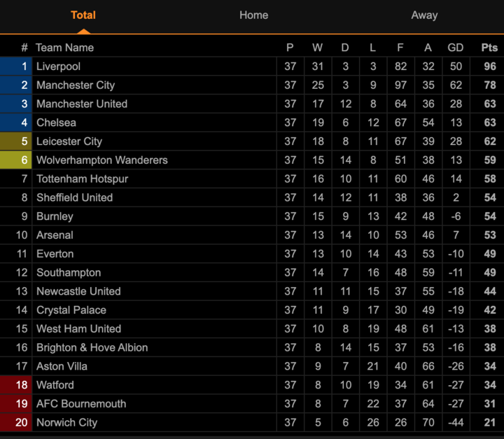Select the Total standings tab
This screenshot has width=504, height=439.
pyautogui.click(x=83, y=15)
